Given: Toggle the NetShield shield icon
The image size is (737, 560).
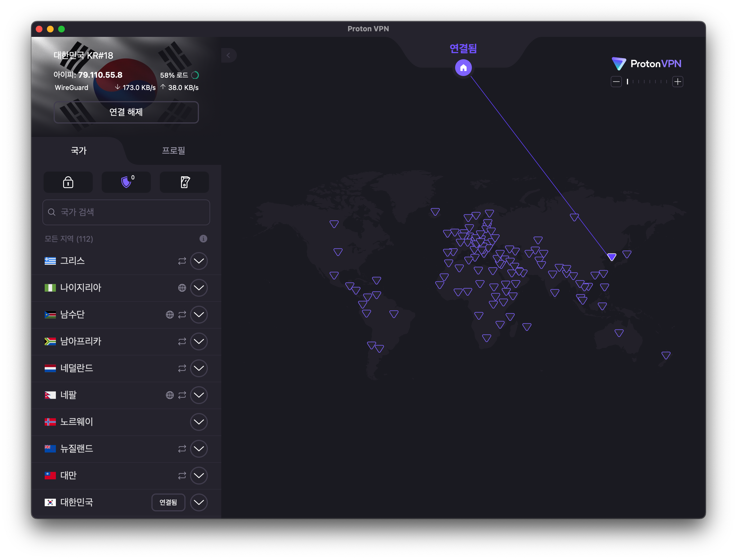Looking at the screenshot, I should pyautogui.click(x=126, y=182).
